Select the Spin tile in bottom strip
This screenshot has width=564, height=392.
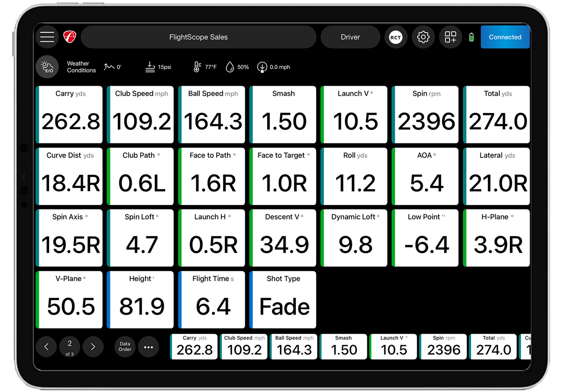[x=443, y=346]
